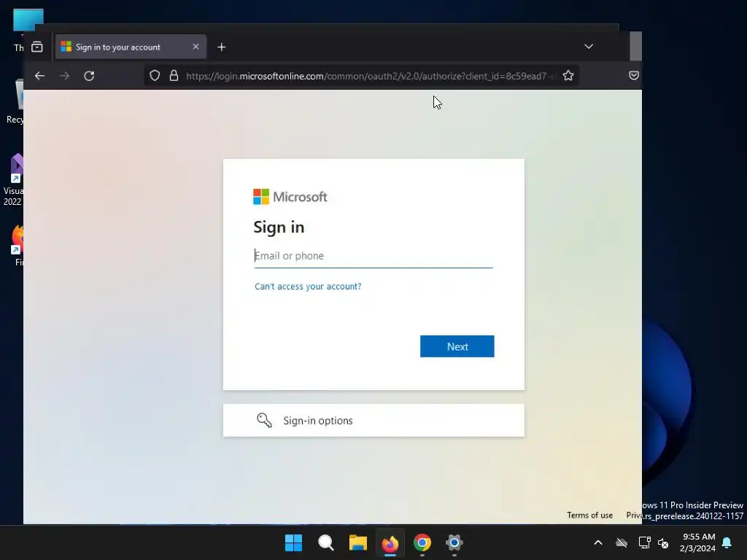
Task: Open Firefox View recent browsing icon
Action: [x=36, y=47]
